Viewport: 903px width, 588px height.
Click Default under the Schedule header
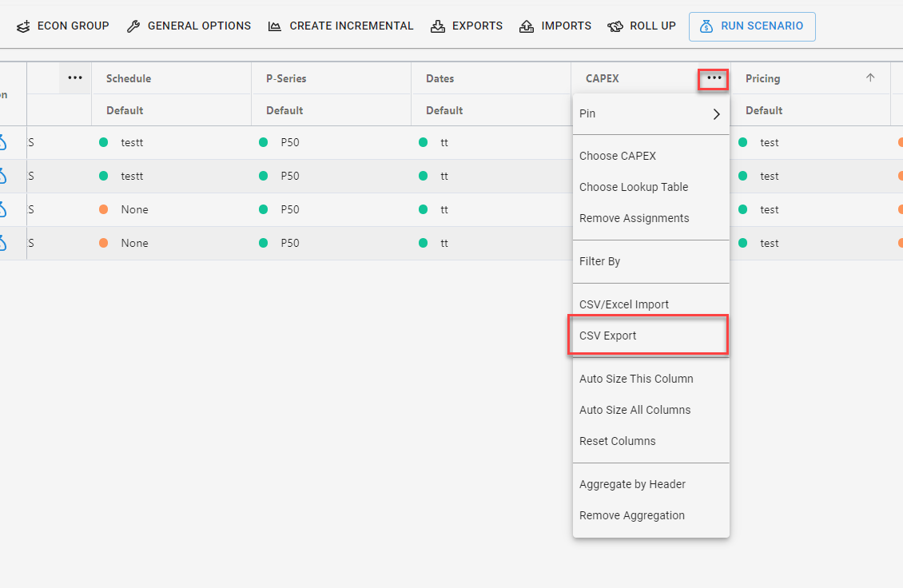[125, 110]
